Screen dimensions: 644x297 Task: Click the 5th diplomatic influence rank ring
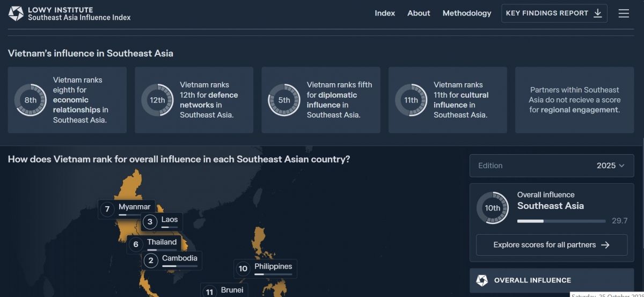(284, 100)
